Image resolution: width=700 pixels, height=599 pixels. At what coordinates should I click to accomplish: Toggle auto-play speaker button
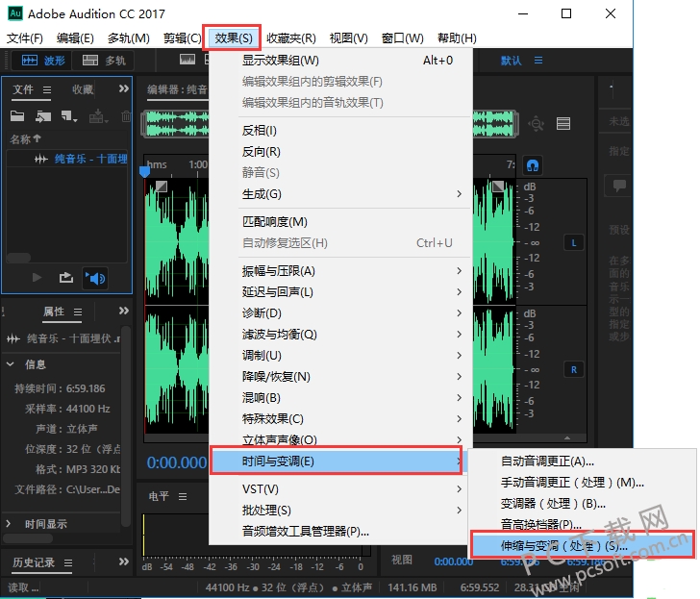[x=94, y=279]
